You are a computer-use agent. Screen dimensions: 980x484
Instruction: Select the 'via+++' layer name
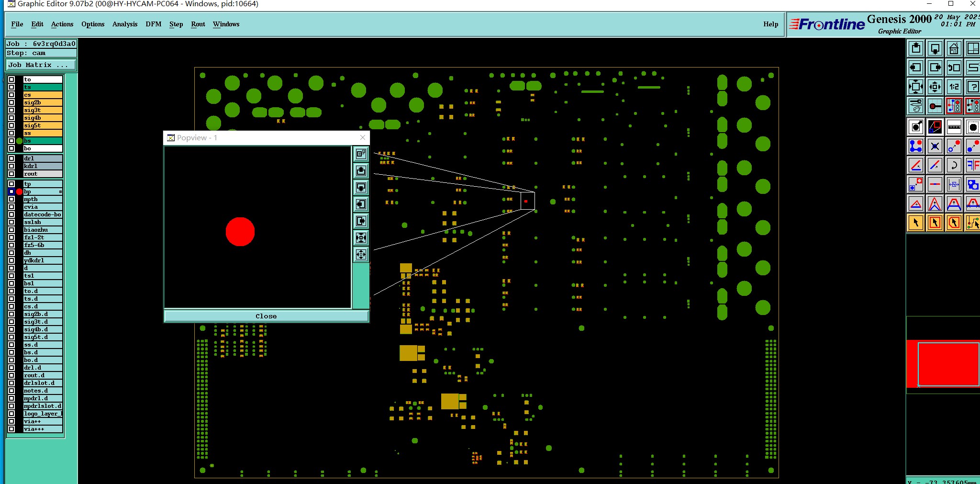coord(43,429)
